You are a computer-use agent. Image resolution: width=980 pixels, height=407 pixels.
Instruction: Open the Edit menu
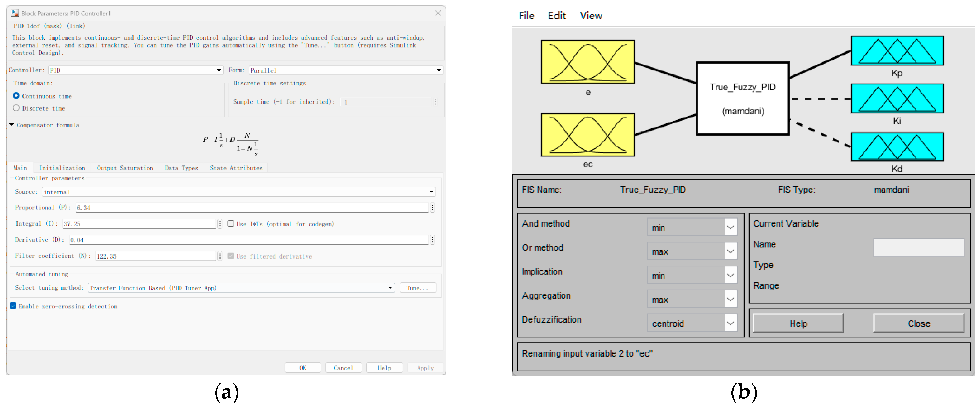556,16
